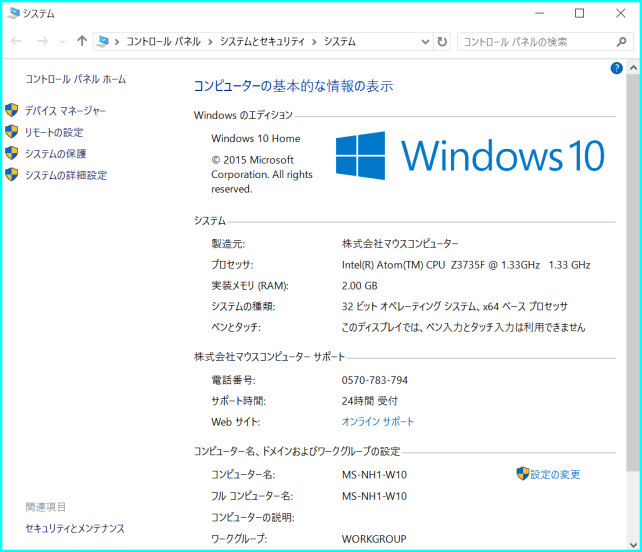Image resolution: width=642 pixels, height=552 pixels.
Task: Click shield icon beside デバイス マネージャー
Action: point(12,110)
